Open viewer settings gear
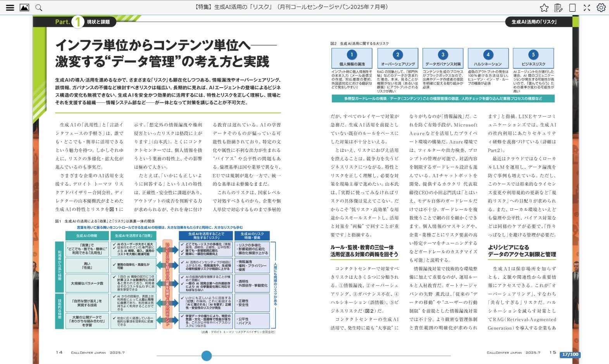The width and height of the screenshot is (609, 364). (601, 7)
